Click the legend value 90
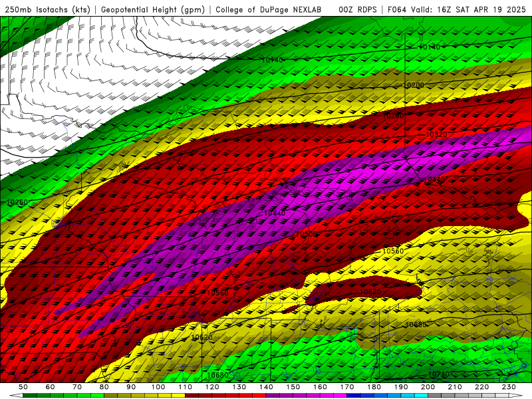The image size is (532, 399). (x=131, y=387)
